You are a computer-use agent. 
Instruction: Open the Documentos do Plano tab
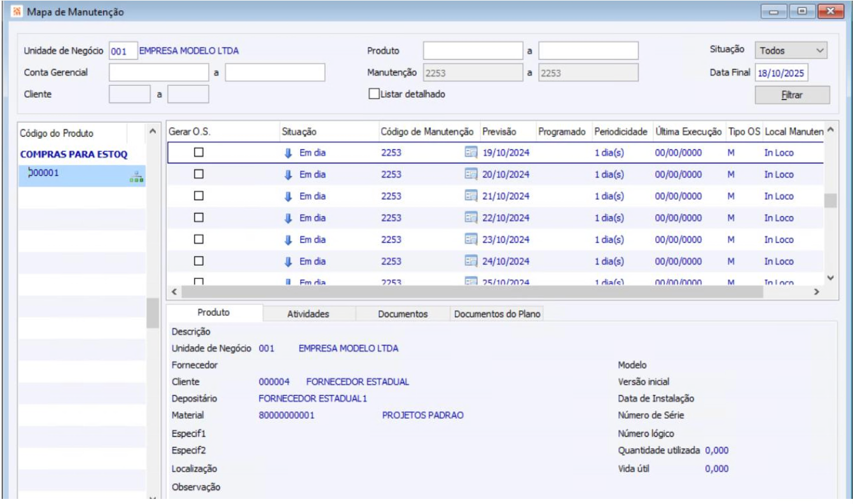(496, 314)
